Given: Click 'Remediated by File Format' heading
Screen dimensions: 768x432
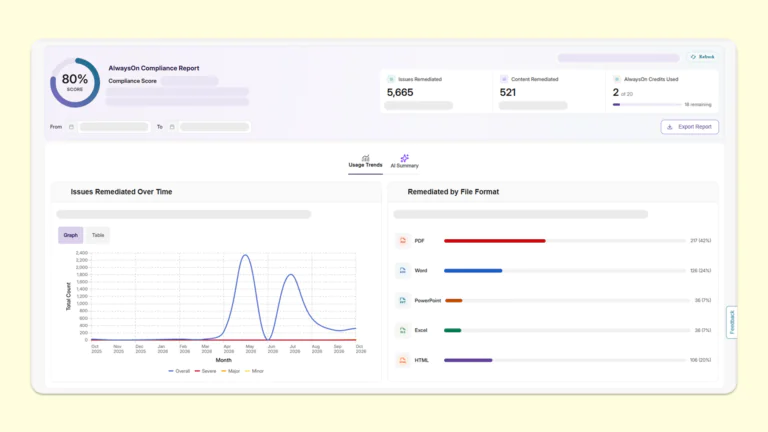Looking at the screenshot, I should [453, 192].
